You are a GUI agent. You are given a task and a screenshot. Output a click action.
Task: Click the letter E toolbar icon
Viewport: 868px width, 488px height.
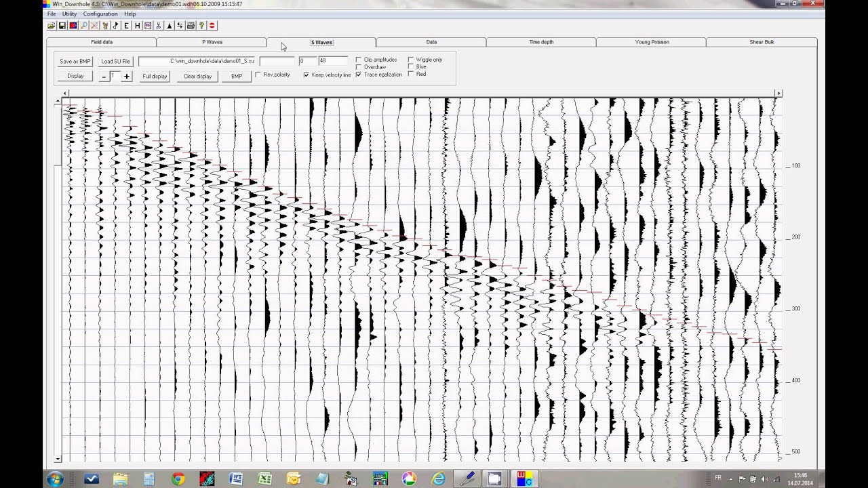(126, 26)
